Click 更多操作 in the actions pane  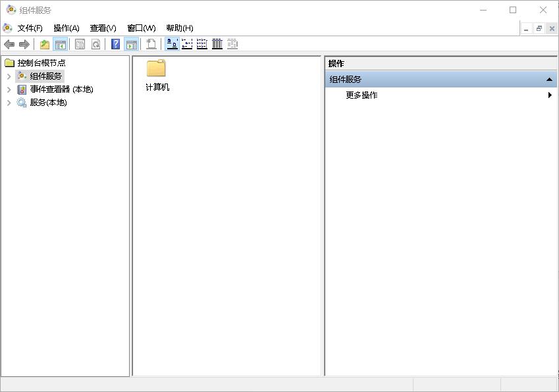click(x=361, y=95)
